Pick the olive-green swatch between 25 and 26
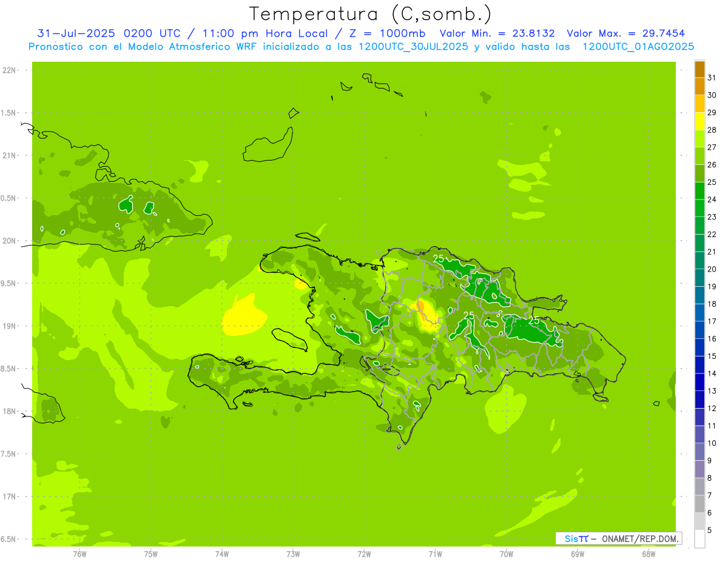This screenshot has height=562, width=728. click(x=700, y=173)
